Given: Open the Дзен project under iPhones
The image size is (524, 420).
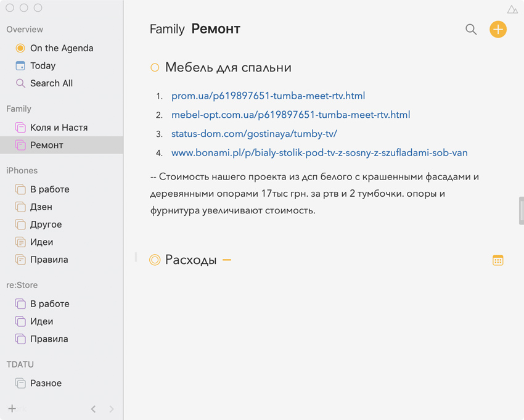Looking at the screenshot, I should tap(41, 207).
